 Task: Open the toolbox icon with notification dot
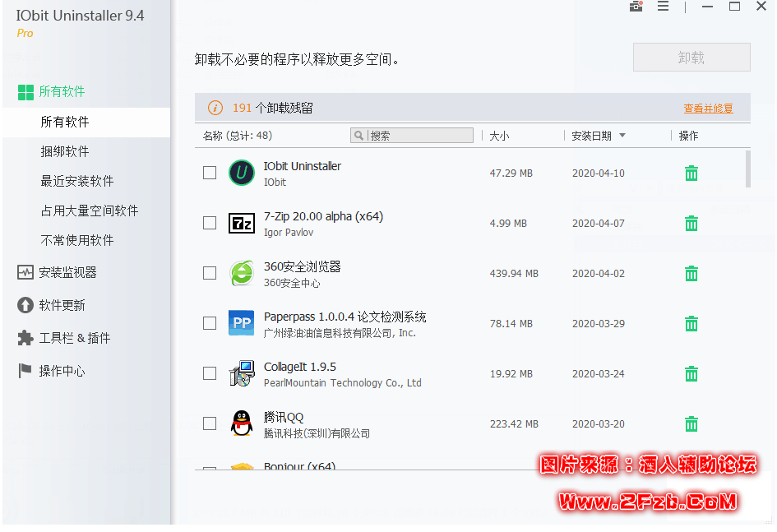636,7
